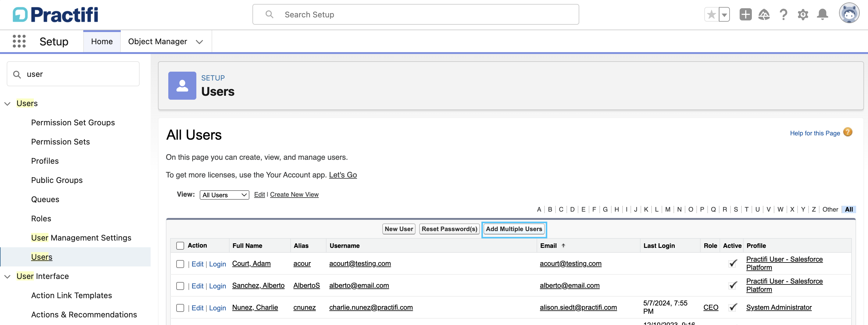Image resolution: width=868 pixels, height=325 pixels.
Task: Click the Add Multiple Users button
Action: coord(514,229)
